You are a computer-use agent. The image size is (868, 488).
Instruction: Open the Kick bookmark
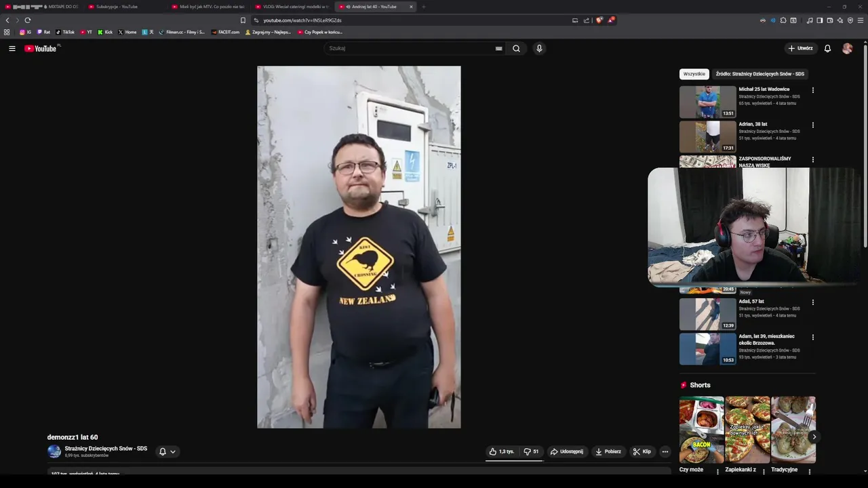(x=105, y=32)
